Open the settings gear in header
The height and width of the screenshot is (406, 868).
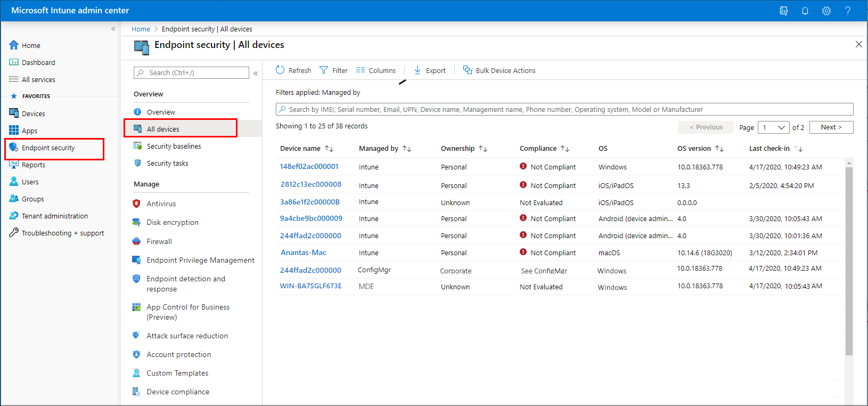tap(826, 11)
